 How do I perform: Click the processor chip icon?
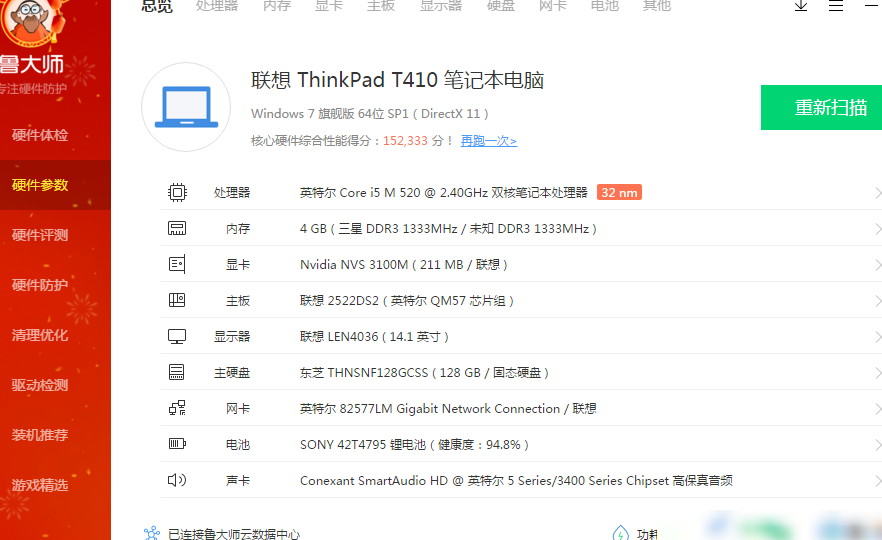click(177, 192)
